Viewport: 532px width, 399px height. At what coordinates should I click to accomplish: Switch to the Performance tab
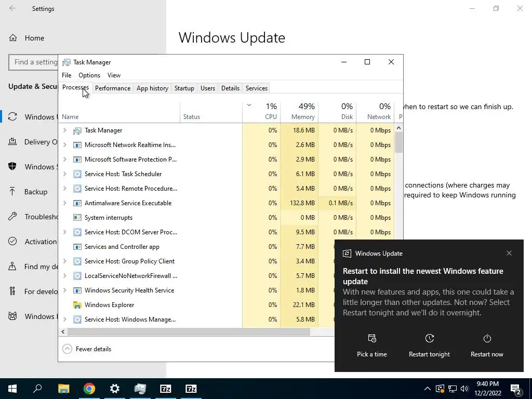(113, 88)
